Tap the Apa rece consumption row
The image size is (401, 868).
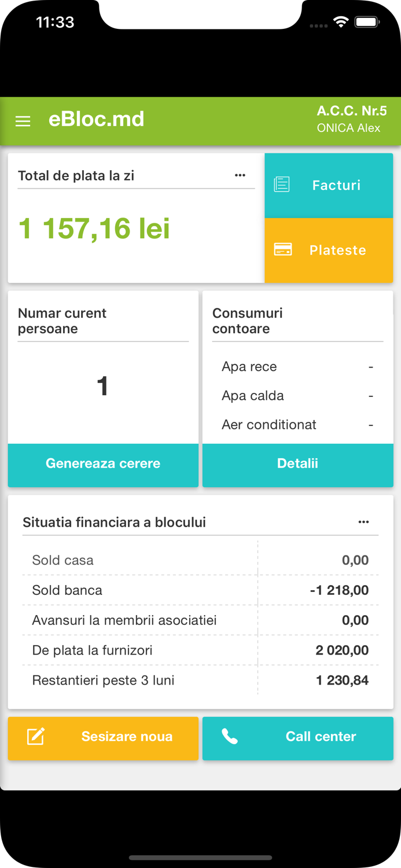[297, 367]
